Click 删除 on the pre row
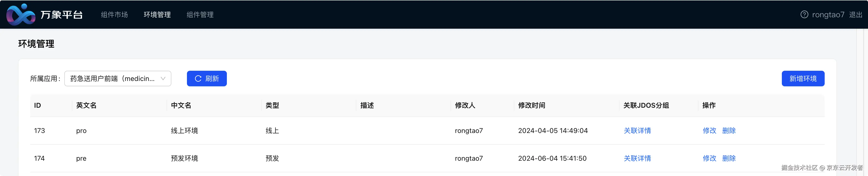The width and height of the screenshot is (868, 176). (729, 158)
